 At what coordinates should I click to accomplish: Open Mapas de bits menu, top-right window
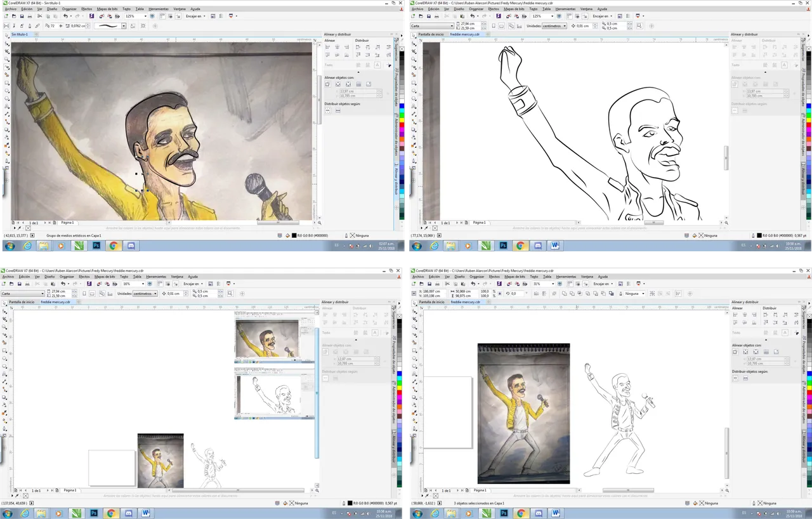pos(514,10)
